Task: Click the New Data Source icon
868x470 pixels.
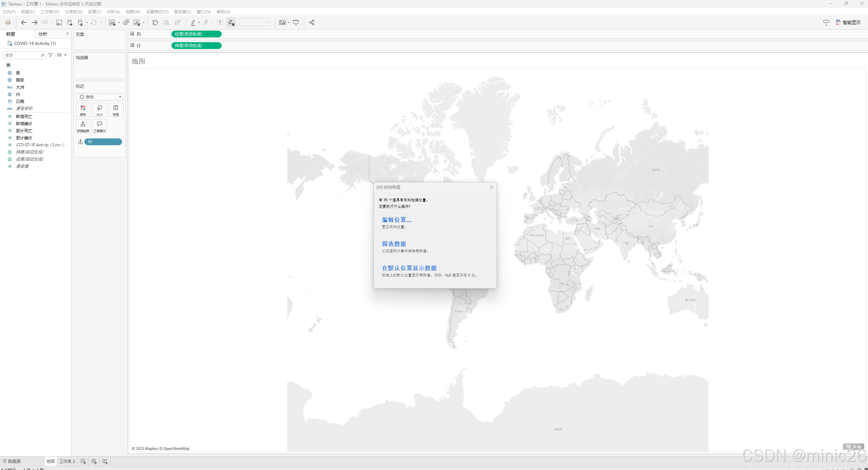Action: 70,22
